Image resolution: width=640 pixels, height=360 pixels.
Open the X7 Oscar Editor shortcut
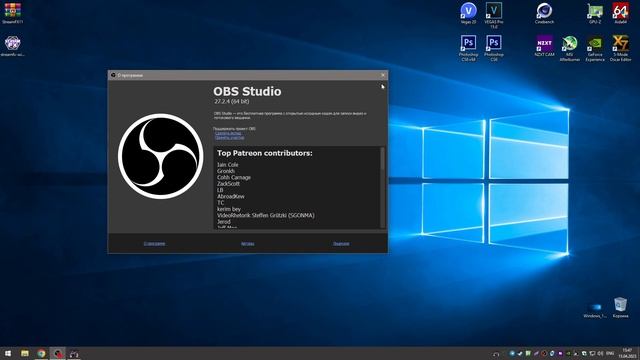coord(620,48)
